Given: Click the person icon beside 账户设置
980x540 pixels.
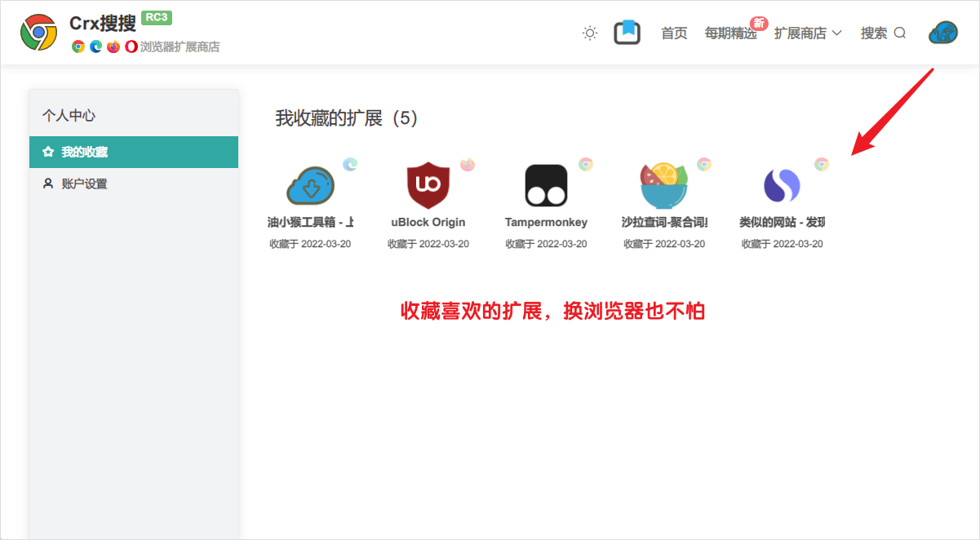Looking at the screenshot, I should (x=48, y=184).
